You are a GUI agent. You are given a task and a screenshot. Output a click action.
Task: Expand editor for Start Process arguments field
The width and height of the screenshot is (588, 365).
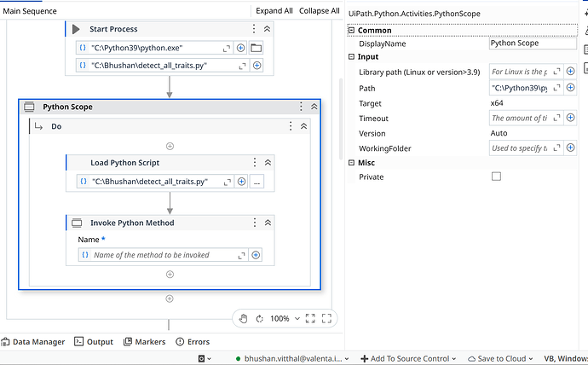click(243, 66)
